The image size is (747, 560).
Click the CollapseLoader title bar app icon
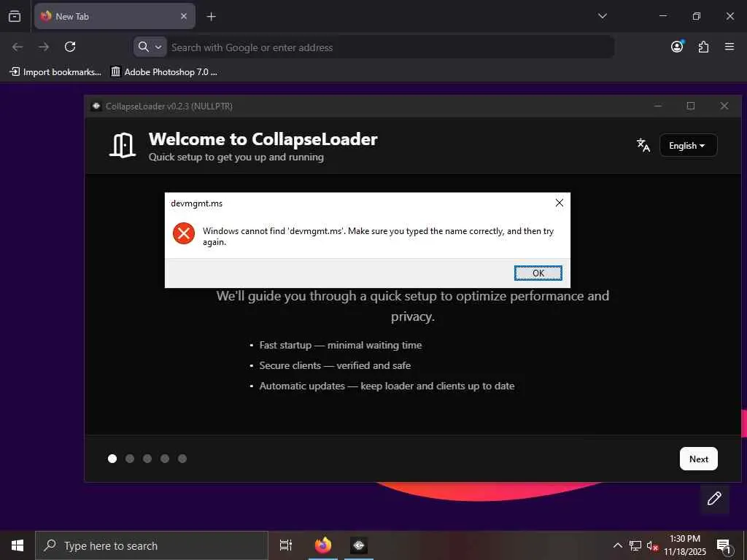point(96,106)
